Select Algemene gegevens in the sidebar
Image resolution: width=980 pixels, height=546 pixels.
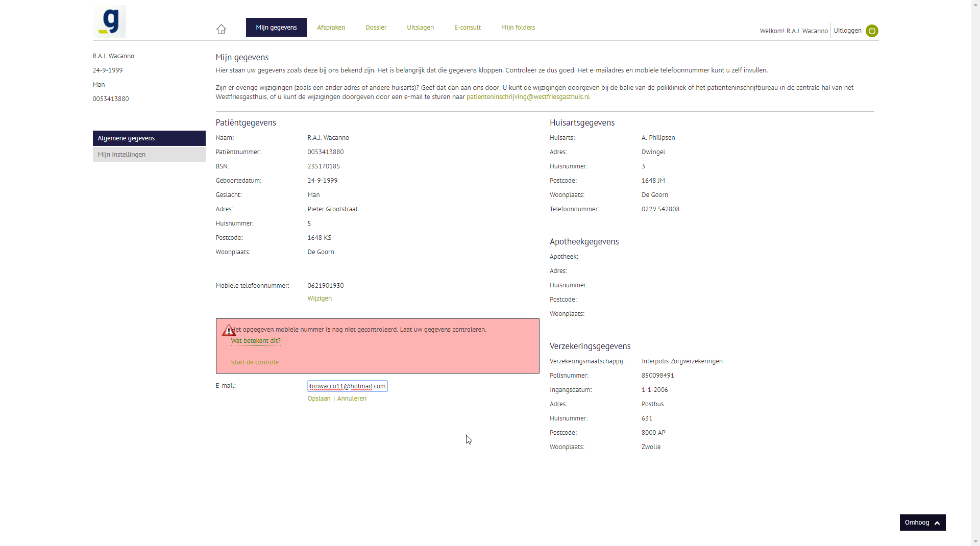[149, 138]
